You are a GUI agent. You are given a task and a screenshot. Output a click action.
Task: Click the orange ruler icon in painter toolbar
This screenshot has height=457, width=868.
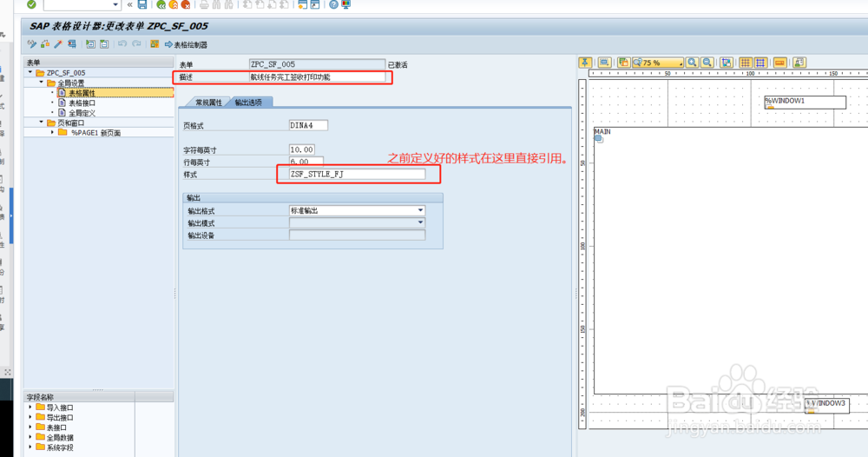click(780, 63)
